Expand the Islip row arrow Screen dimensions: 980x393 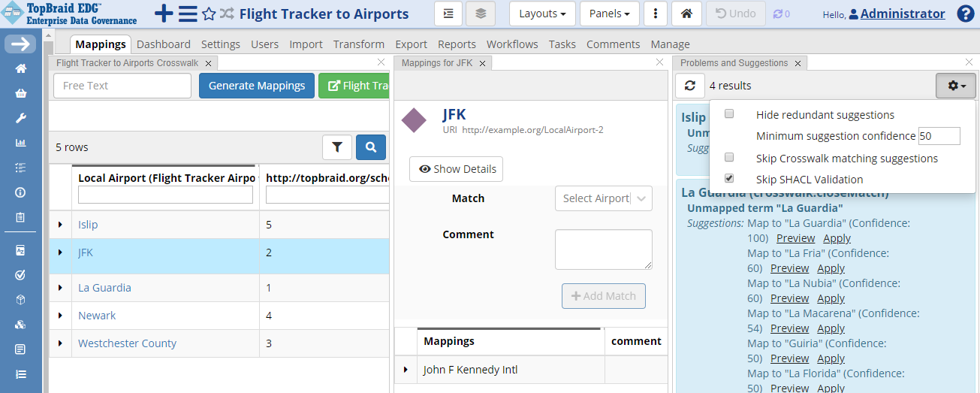click(x=60, y=225)
